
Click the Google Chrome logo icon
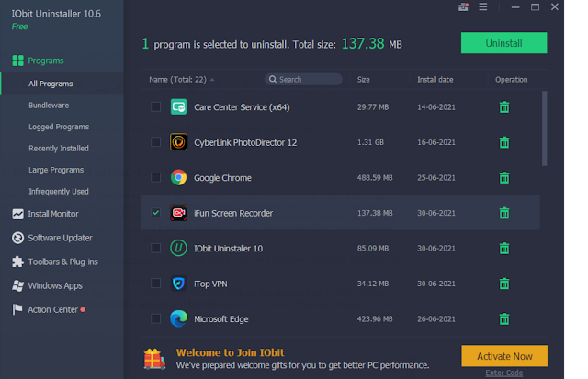coord(178,177)
